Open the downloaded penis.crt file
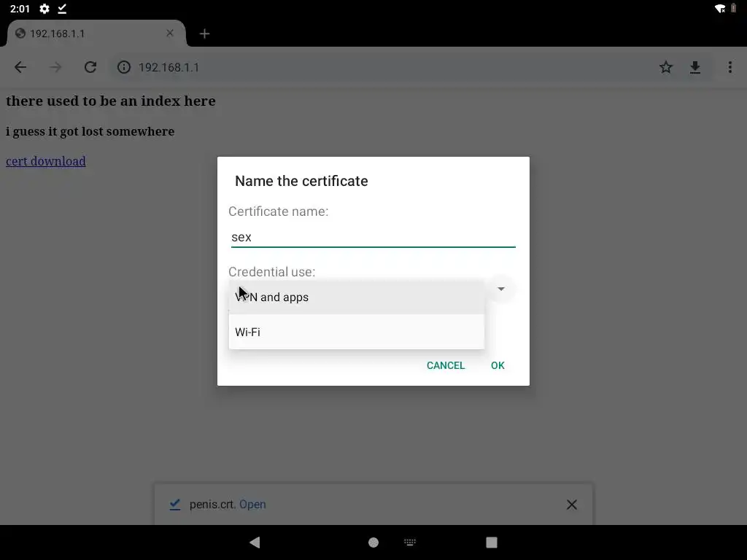Image resolution: width=747 pixels, height=560 pixels. pos(252,505)
